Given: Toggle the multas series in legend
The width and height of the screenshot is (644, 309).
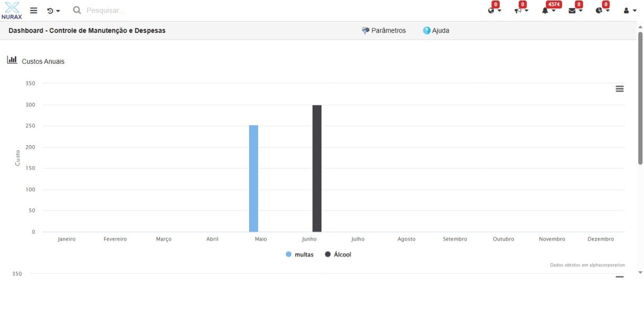Looking at the screenshot, I should tap(299, 255).
